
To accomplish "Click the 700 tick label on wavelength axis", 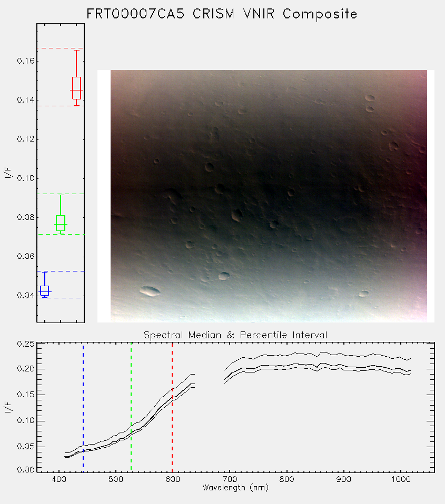I will (x=230, y=479).
